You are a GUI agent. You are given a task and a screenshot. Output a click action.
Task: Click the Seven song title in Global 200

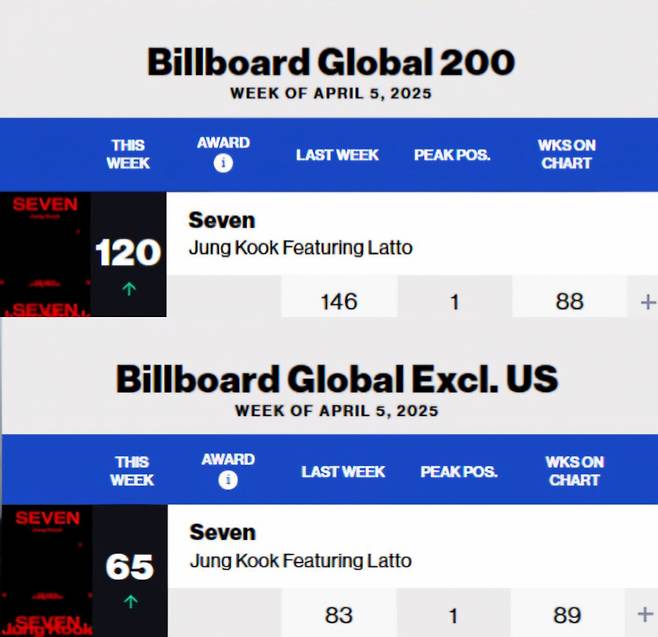tap(222, 220)
